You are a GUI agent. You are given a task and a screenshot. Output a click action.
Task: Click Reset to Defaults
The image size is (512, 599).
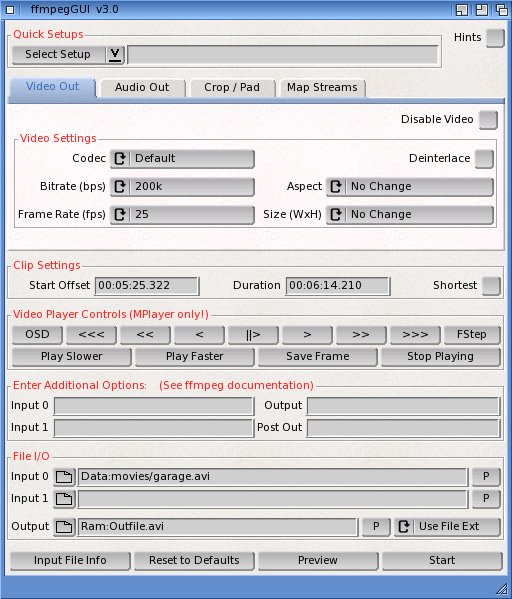[194, 561]
